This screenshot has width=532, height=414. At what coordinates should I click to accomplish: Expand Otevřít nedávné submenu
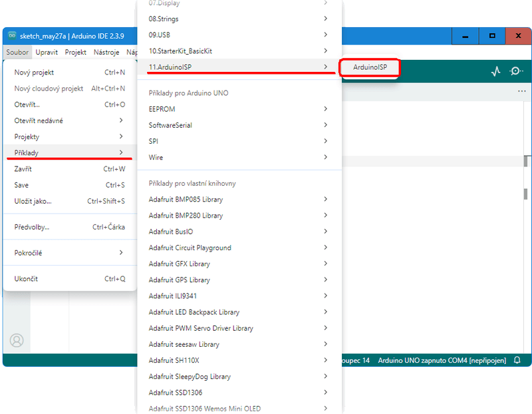click(70, 120)
